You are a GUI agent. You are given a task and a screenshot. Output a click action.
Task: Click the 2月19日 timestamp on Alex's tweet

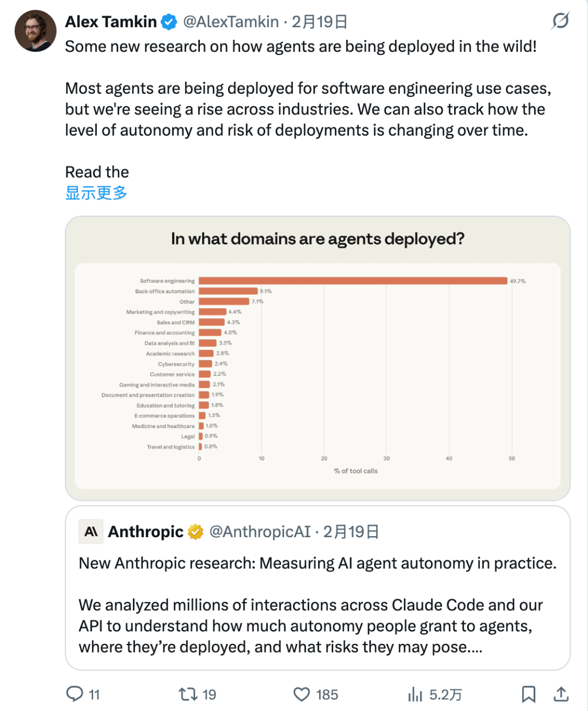320,22
